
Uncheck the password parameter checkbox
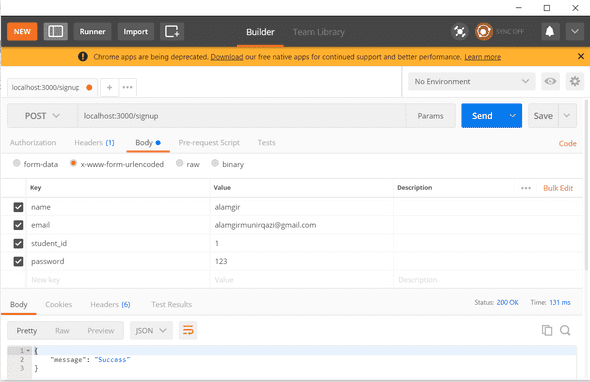[18, 261]
